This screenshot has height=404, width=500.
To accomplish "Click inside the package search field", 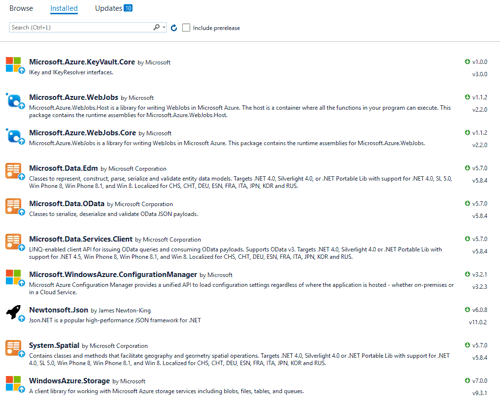I will (x=81, y=28).
